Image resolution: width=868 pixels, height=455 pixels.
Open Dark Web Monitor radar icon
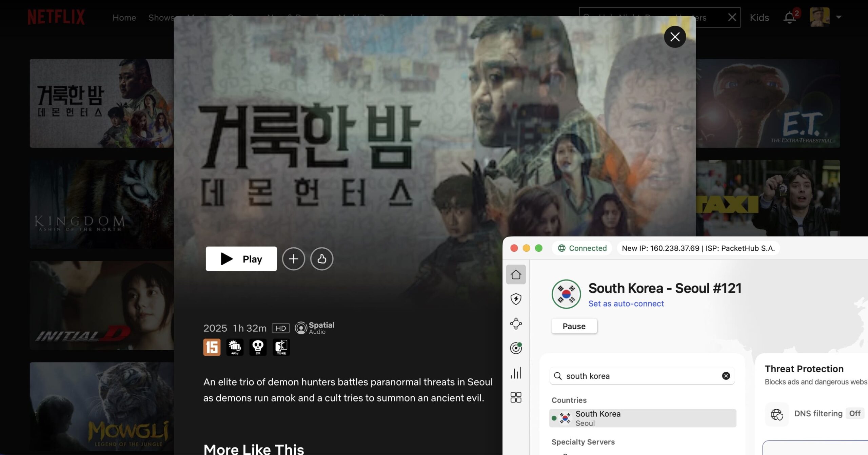[x=516, y=348]
